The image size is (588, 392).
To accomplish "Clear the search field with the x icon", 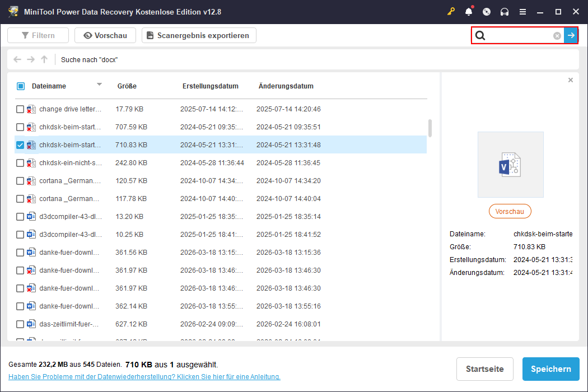I will coord(557,36).
